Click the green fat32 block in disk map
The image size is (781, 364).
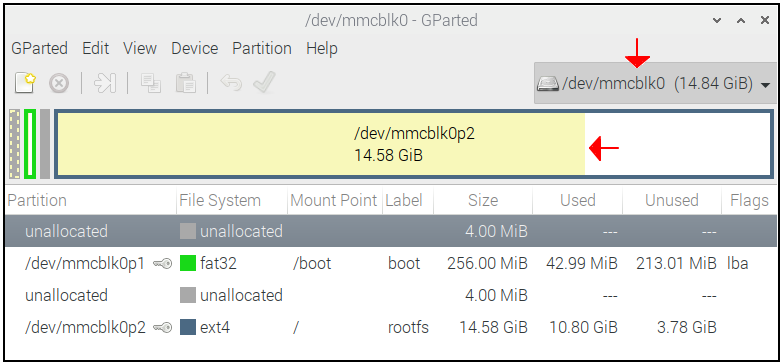30,144
